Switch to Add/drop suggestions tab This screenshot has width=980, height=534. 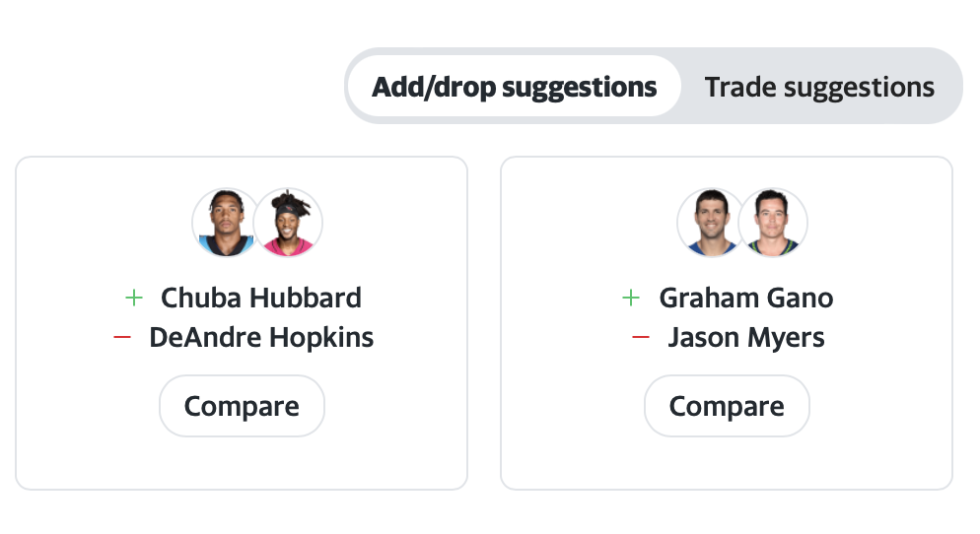(514, 86)
